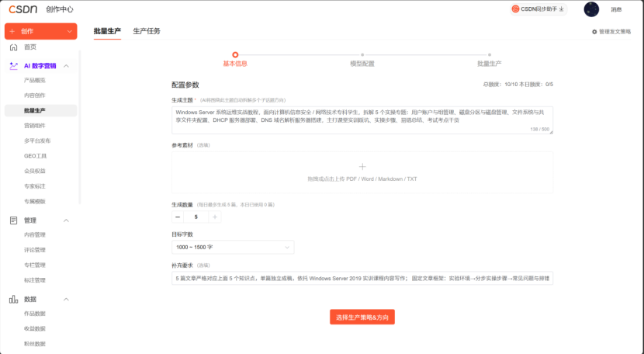644x354 pixels.
Task: Expand the 创作 button dropdown arrow
Action: coord(69,31)
